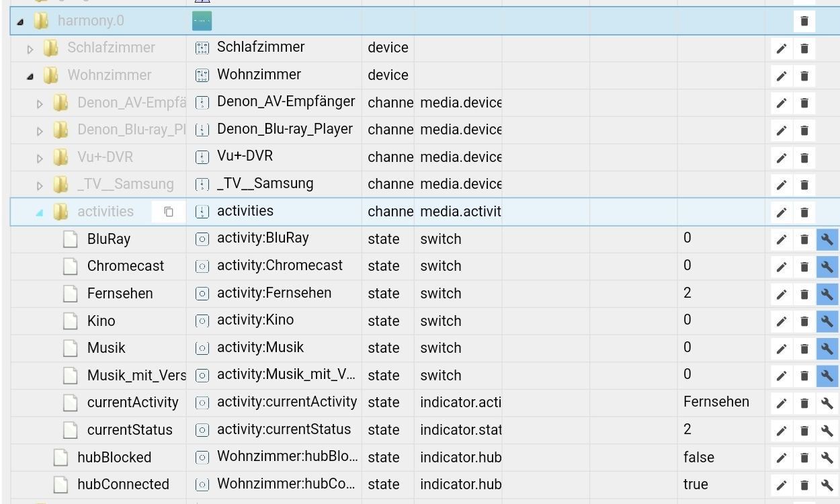The width and height of the screenshot is (840, 504).
Task: Delete the currentStatus state
Action: (x=804, y=430)
